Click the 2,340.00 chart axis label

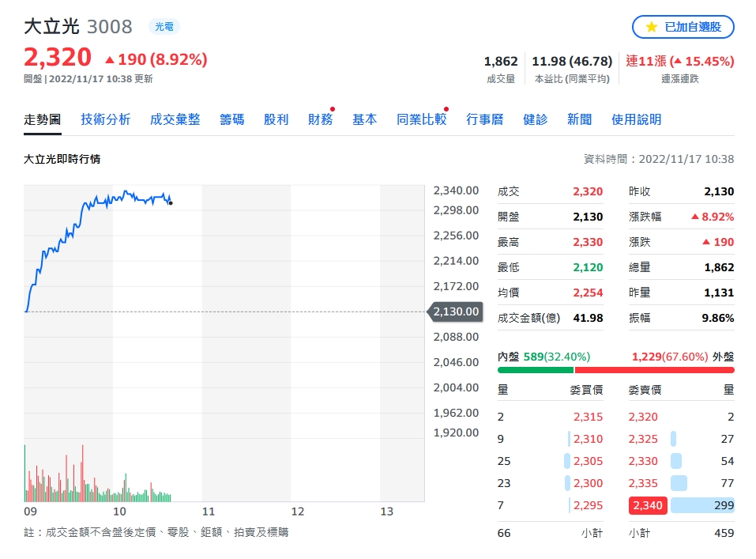coord(456,191)
